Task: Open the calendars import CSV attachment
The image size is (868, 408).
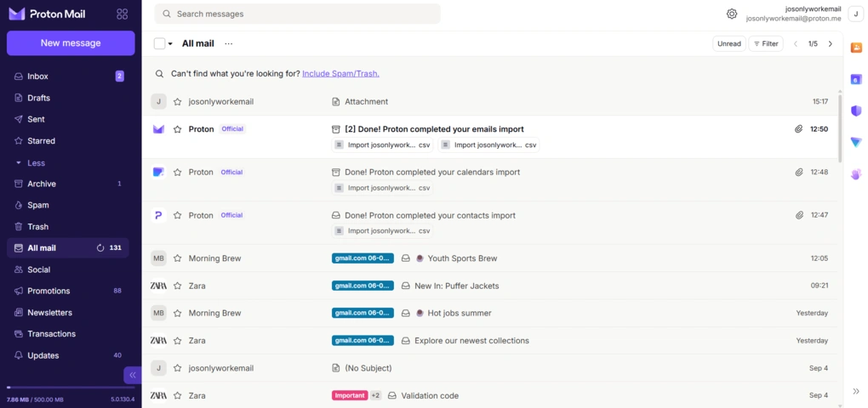Action: click(x=382, y=188)
